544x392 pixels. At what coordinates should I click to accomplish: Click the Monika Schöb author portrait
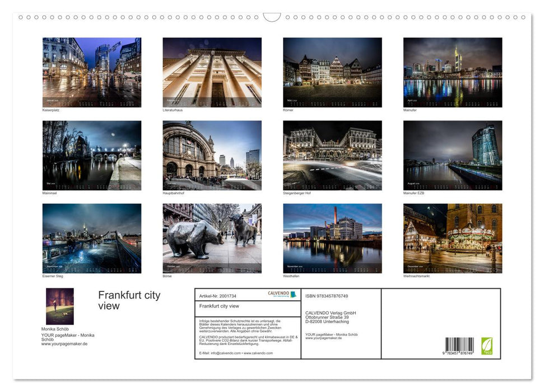point(60,305)
